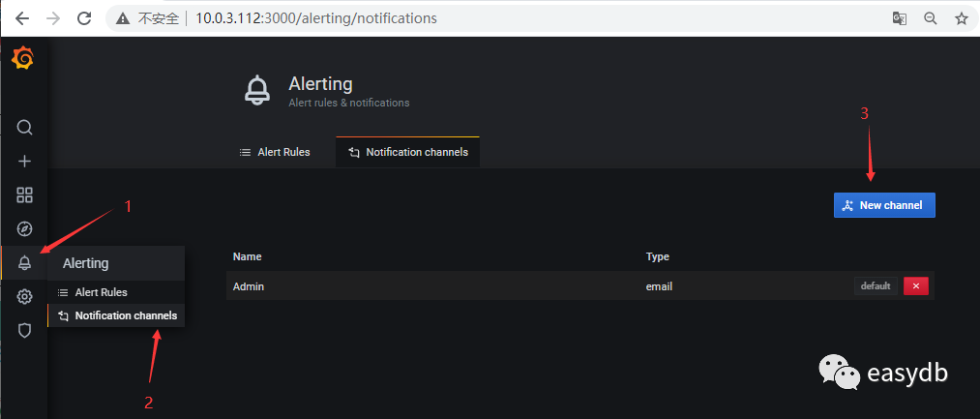This screenshot has height=419, width=980.
Task: Click the translate page icon
Action: pos(900,18)
